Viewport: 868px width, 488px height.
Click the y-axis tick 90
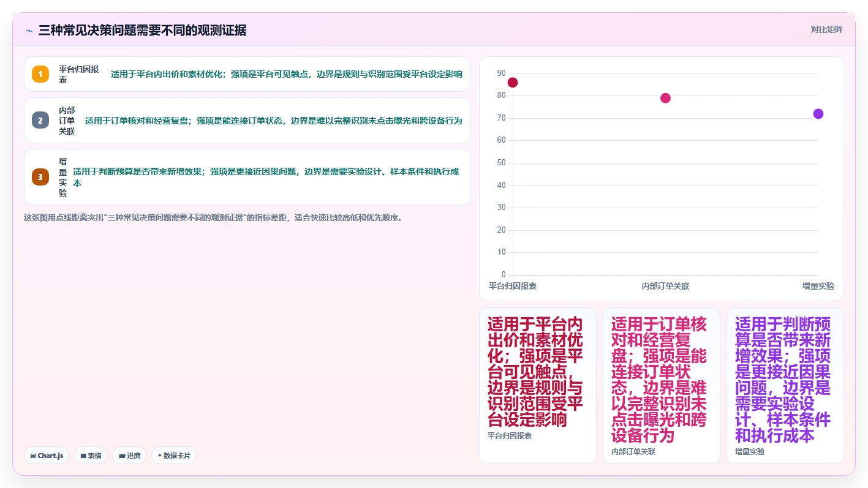tap(502, 73)
